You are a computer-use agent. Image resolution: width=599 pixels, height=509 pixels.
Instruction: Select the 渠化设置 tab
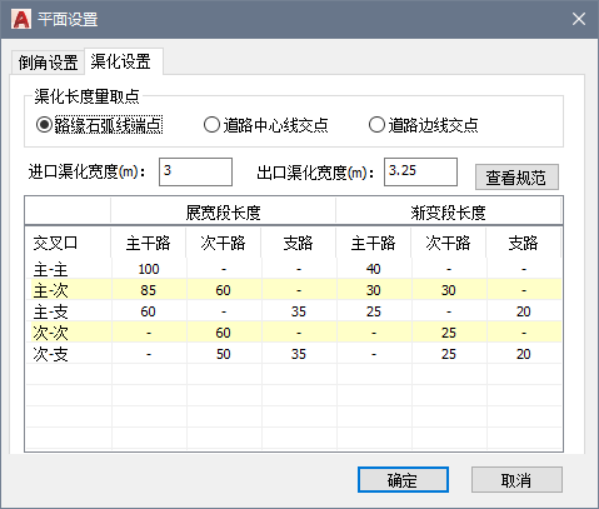tap(120, 61)
